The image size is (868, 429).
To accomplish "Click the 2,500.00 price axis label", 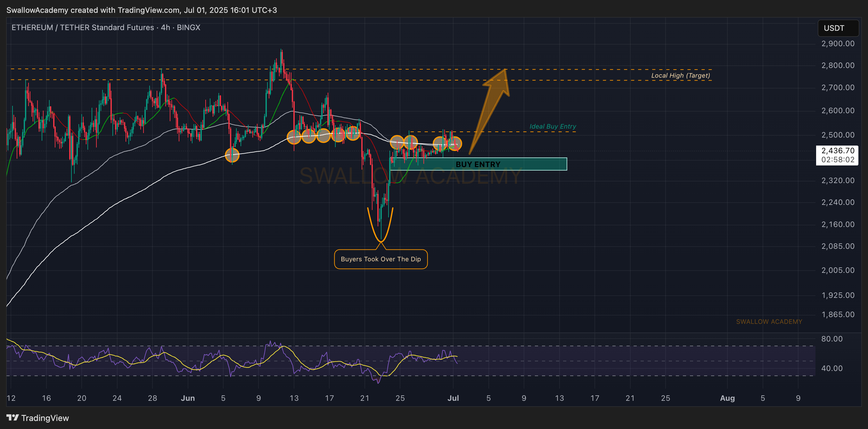I will pyautogui.click(x=838, y=135).
